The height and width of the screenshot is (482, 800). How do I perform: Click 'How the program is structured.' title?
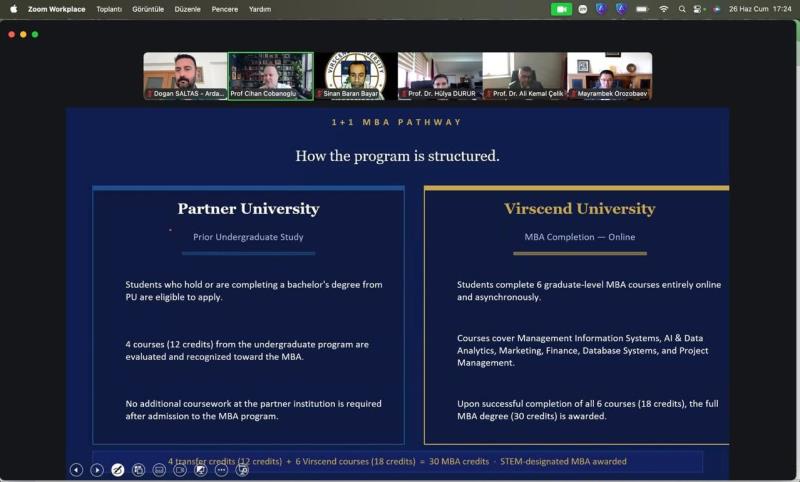[x=397, y=156]
